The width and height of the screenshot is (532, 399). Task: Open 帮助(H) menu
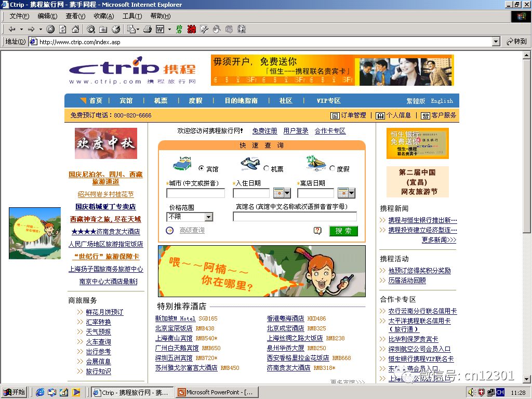click(x=160, y=16)
